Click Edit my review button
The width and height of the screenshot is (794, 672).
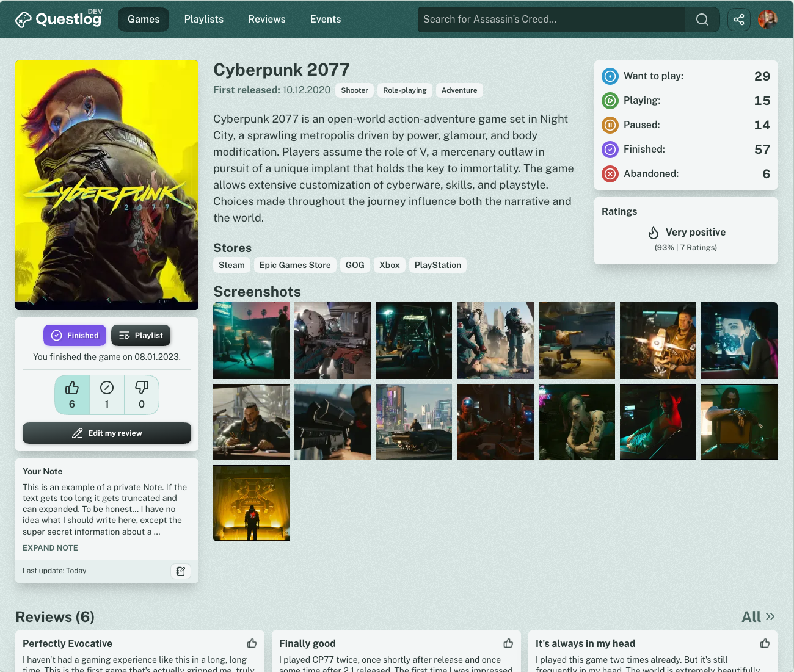click(x=107, y=433)
